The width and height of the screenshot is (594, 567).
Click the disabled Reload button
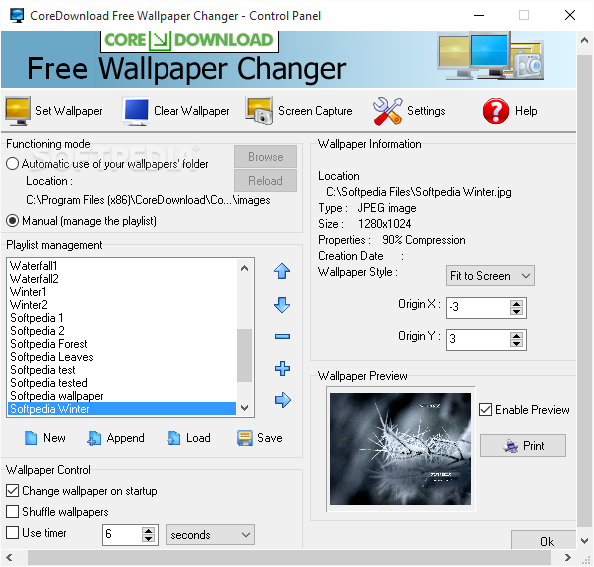pyautogui.click(x=265, y=181)
